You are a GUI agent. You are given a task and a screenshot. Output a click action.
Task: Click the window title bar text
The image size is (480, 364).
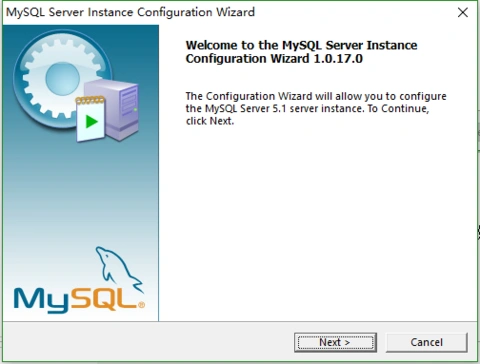130,12
